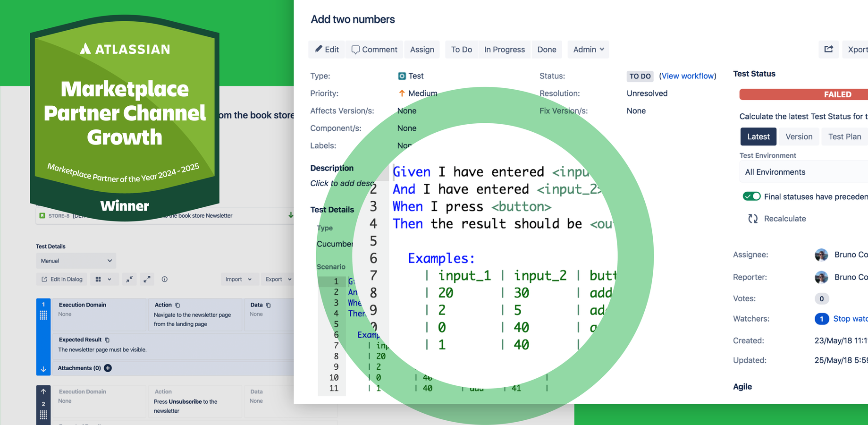This screenshot has height=425, width=868.
Task: Click the FAILED test status bar
Action: (803, 94)
